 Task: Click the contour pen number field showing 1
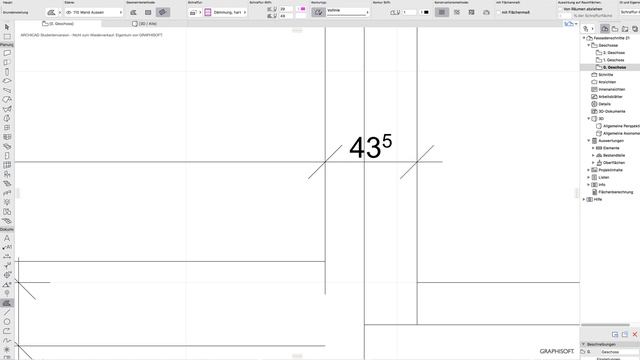409,12
